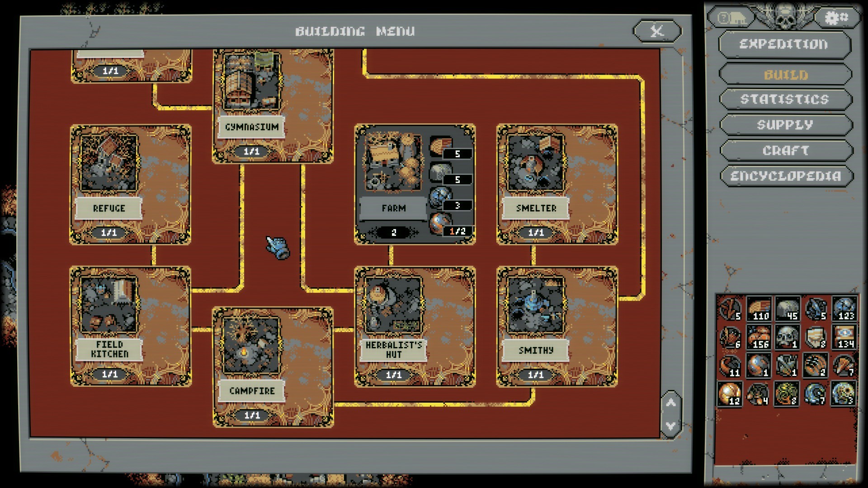Click the wood resource showing 110
This screenshot has height=488, width=868.
759,309
